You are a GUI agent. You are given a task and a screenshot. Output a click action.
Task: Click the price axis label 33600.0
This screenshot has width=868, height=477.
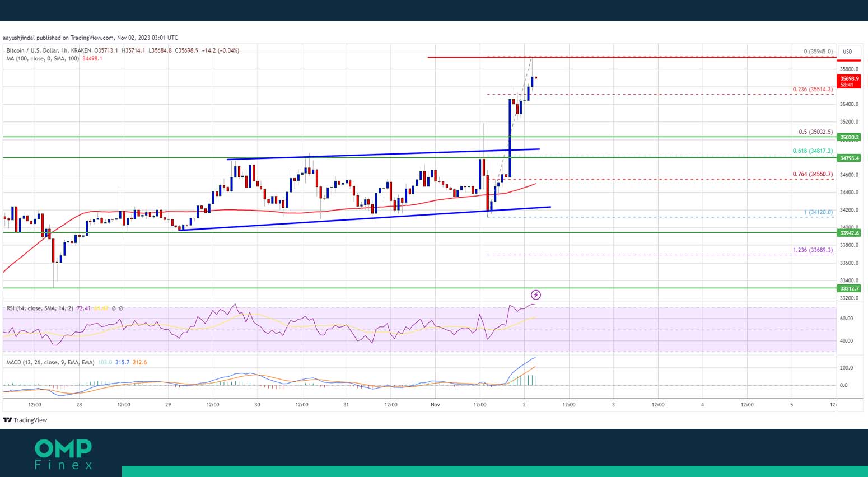(849, 263)
